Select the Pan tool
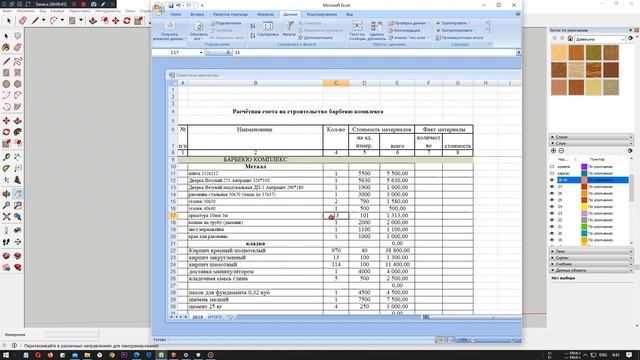The height and width of the screenshot is (360, 640). (18, 194)
